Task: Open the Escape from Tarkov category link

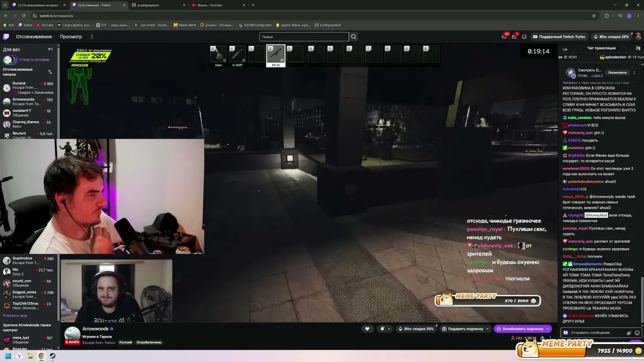Action: 99,342
